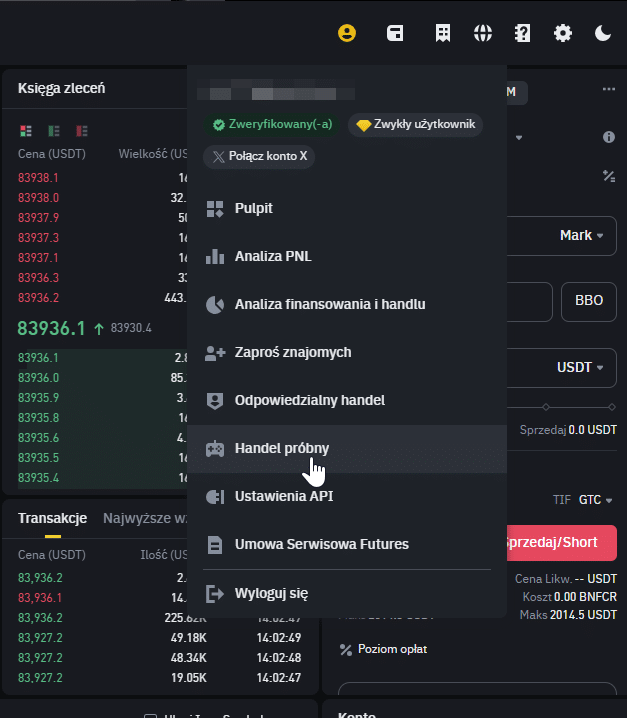Viewport: 627px width, 718px height.
Task: Open Pulpit from the account menu
Action: pyautogui.click(x=347, y=208)
